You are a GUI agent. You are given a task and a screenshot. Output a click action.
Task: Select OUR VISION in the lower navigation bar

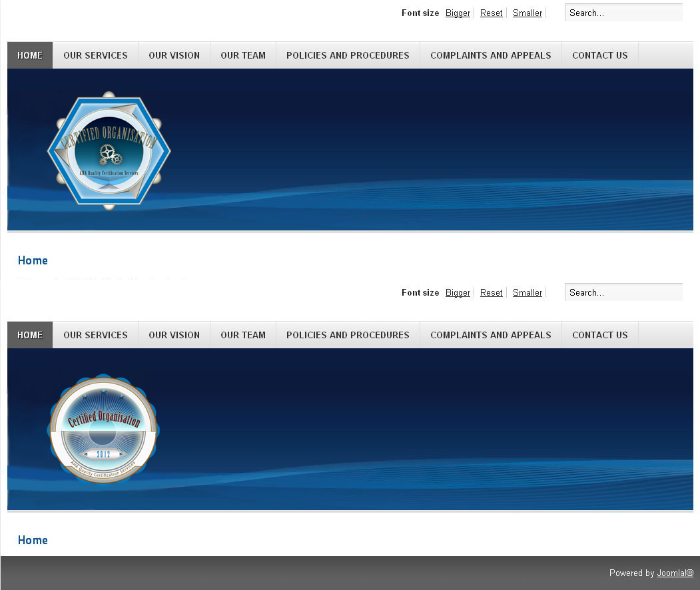pos(174,335)
